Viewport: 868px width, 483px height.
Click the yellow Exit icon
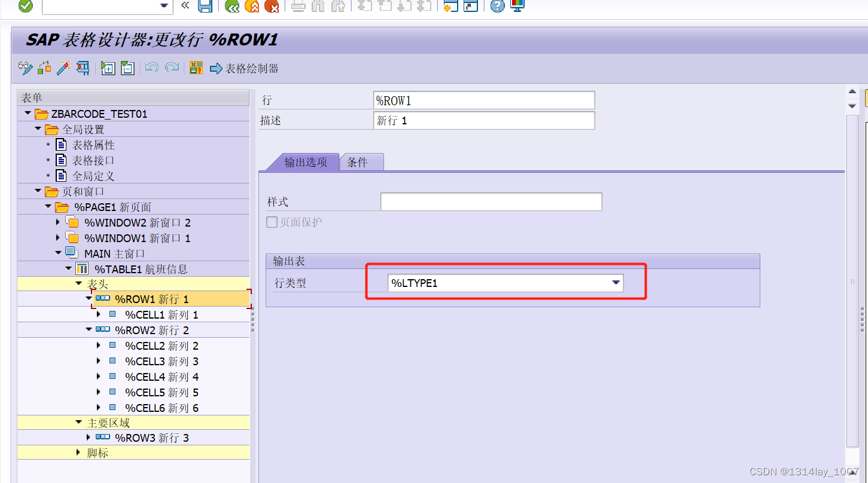[x=252, y=6]
